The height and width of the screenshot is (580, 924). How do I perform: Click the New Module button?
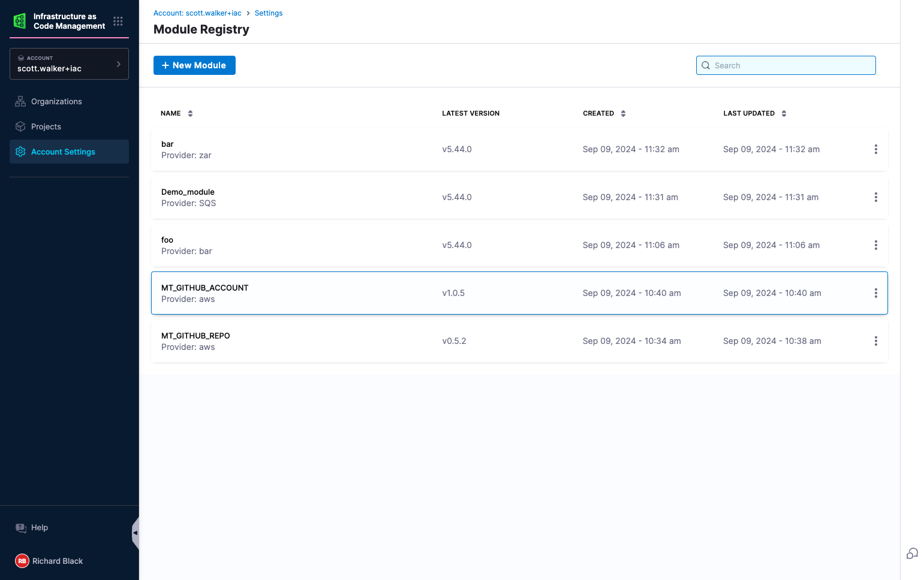coord(194,65)
